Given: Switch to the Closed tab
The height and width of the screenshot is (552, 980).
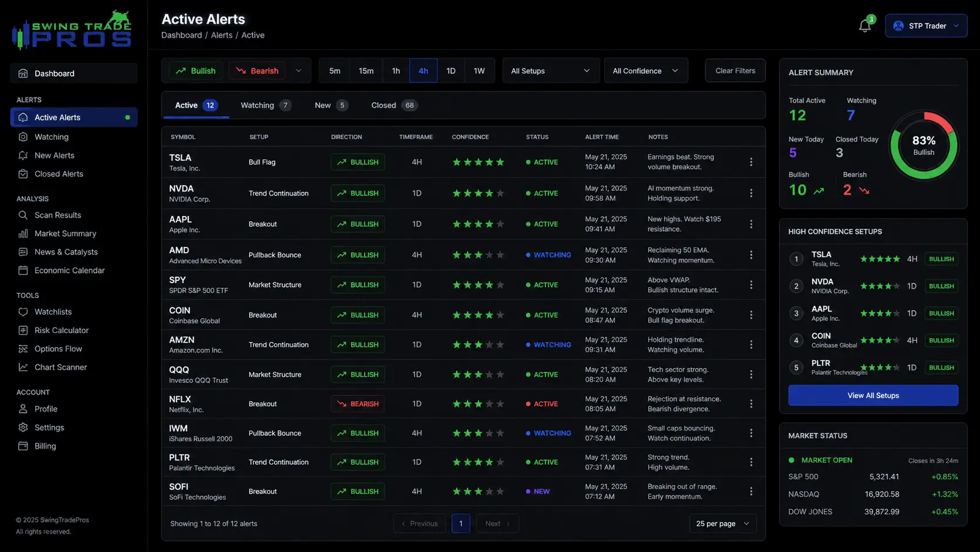Looking at the screenshot, I should (393, 106).
